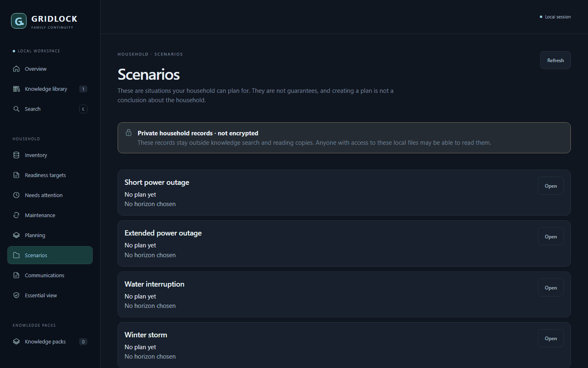Open the Planning section
The height and width of the screenshot is (368, 588).
point(50,235)
